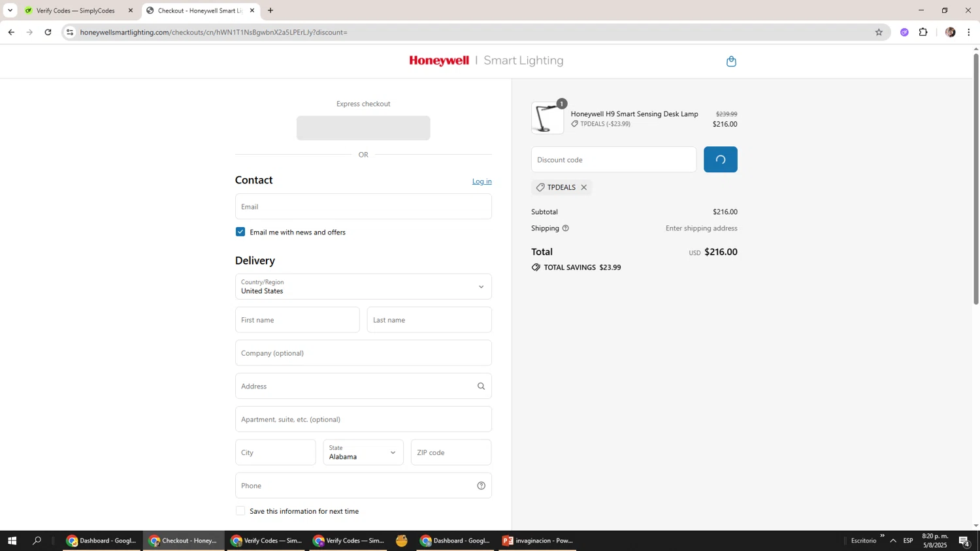The width and height of the screenshot is (980, 551).
Task: Click the page vertical scrollbar
Action: click(976, 178)
